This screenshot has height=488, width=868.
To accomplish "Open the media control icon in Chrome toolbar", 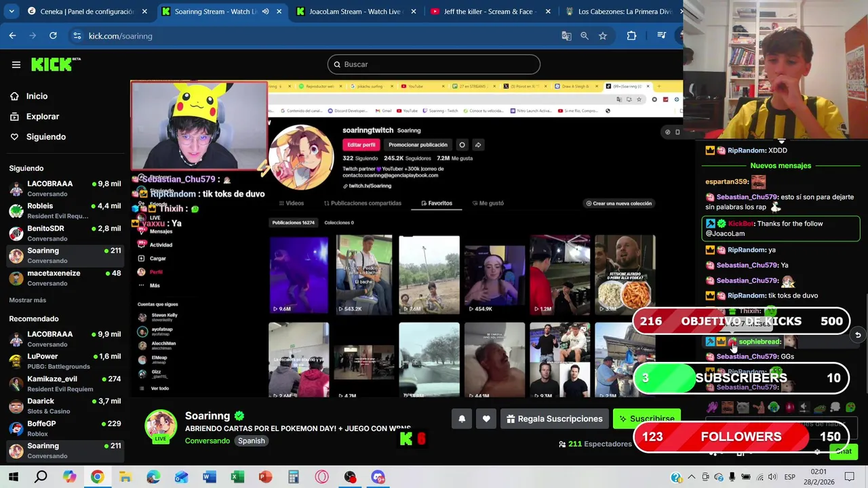I will [x=661, y=36].
